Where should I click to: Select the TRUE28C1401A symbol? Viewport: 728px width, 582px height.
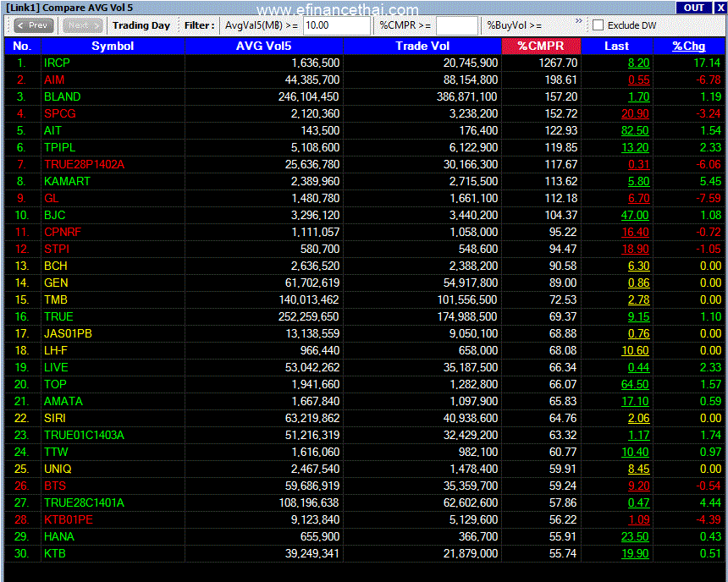[x=84, y=503]
